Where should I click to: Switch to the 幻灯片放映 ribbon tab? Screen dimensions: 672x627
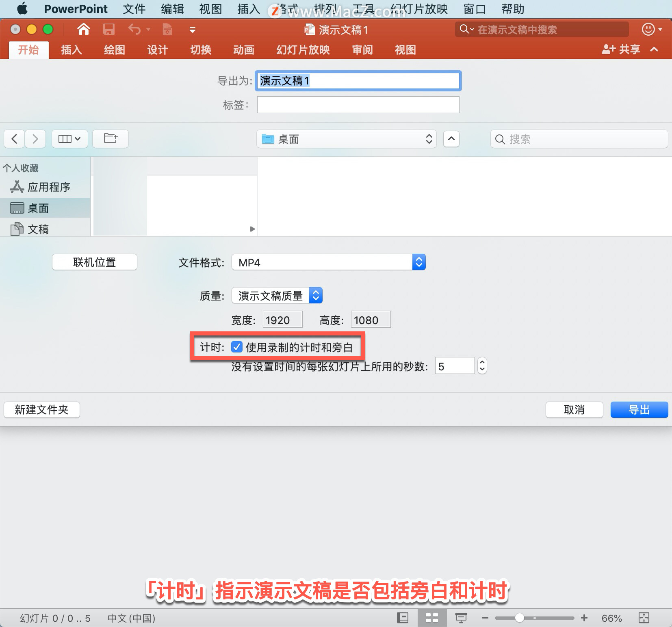[x=303, y=50]
